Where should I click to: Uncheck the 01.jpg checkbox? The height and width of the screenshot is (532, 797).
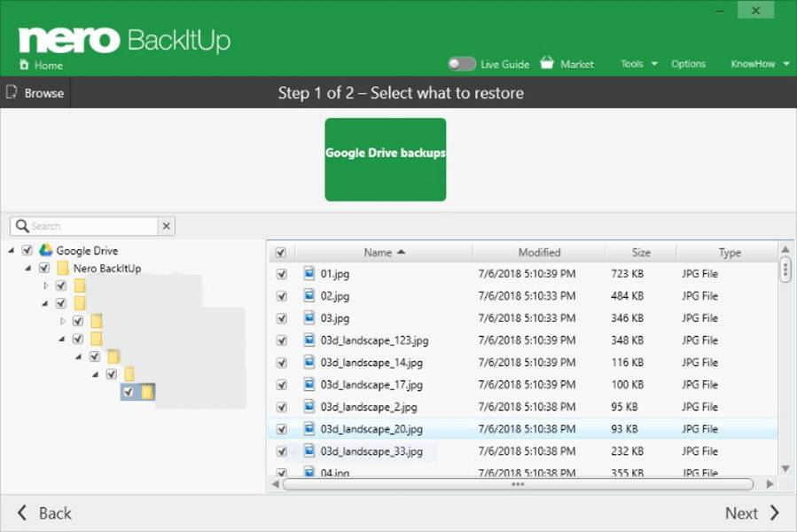coord(282,274)
